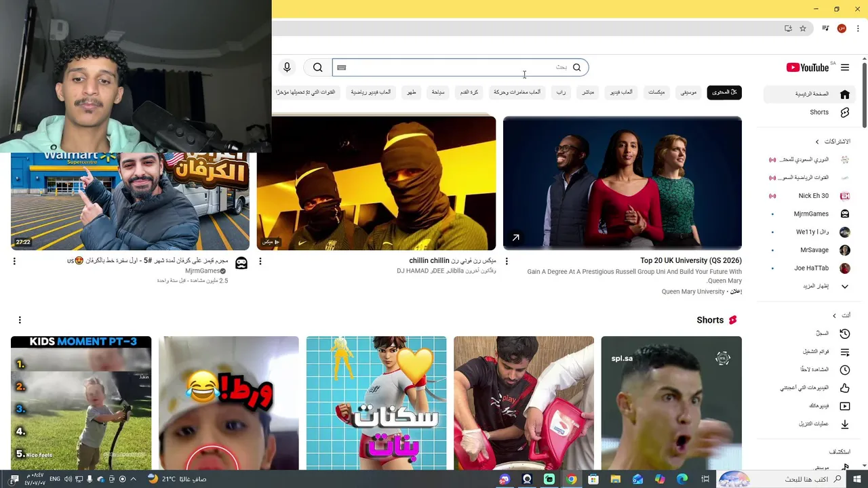This screenshot has width=868, height=488.
Task: Select the ألعاب مغامرات وحركة filter chip
Action: tap(517, 92)
